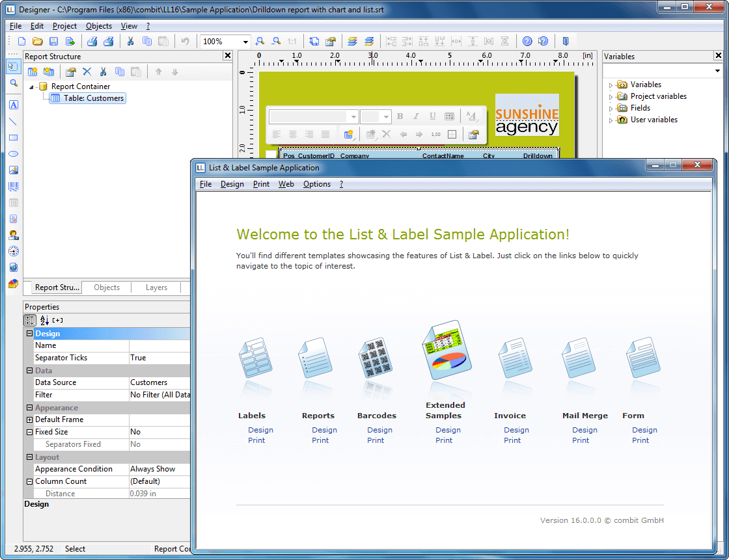Click the Save diskette icon in Designer toolbar

click(x=54, y=42)
